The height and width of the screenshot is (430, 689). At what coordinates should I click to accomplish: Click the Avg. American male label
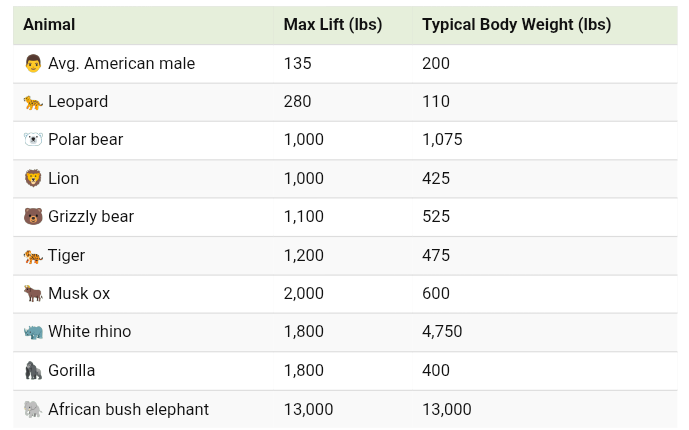pos(121,64)
